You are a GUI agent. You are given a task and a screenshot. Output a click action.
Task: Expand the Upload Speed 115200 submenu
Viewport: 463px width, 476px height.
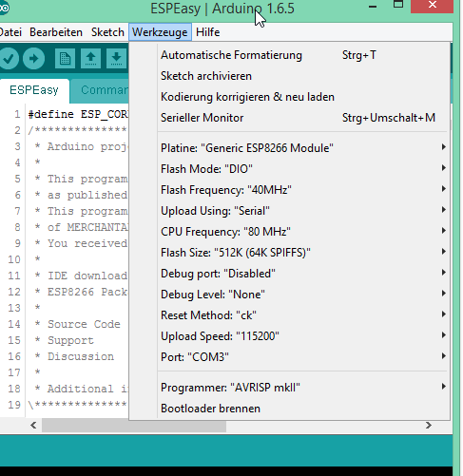289,336
